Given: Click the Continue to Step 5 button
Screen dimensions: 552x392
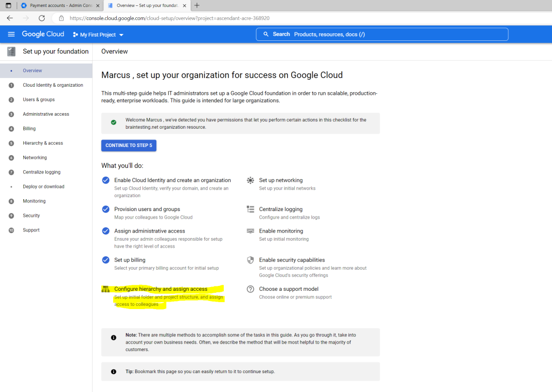Looking at the screenshot, I should [129, 145].
